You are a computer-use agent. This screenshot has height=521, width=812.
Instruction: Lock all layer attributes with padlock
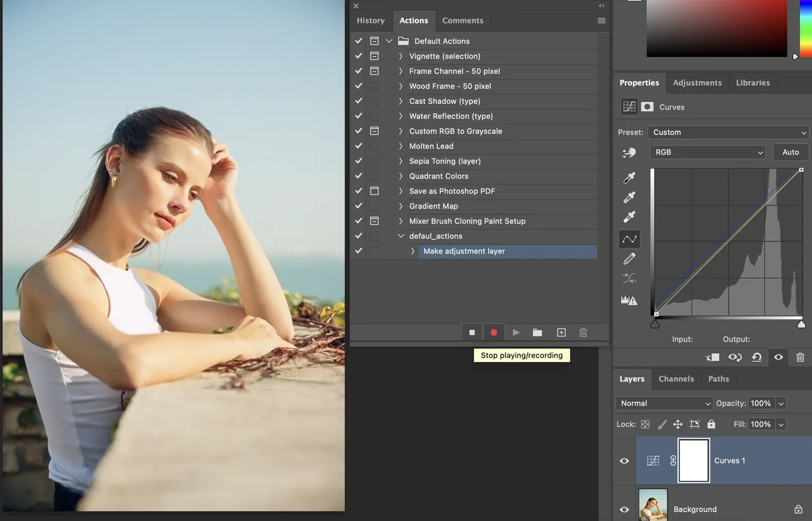coord(711,424)
